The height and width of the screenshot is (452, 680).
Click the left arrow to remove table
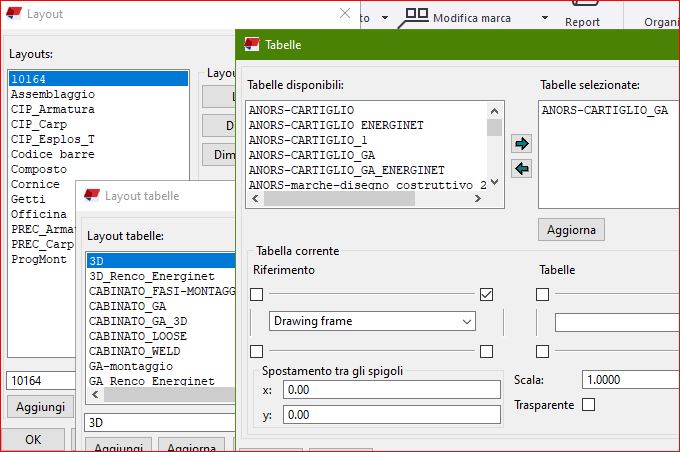click(520, 169)
